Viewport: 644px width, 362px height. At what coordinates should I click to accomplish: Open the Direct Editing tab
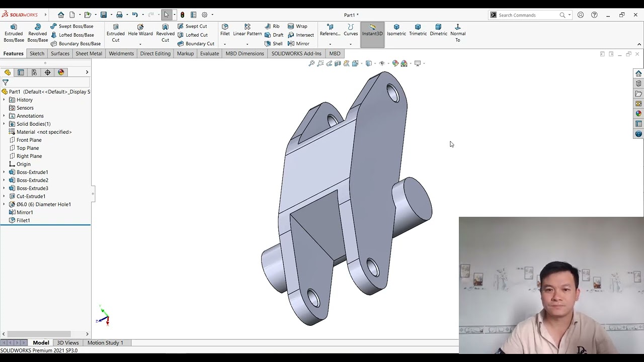pos(155,53)
